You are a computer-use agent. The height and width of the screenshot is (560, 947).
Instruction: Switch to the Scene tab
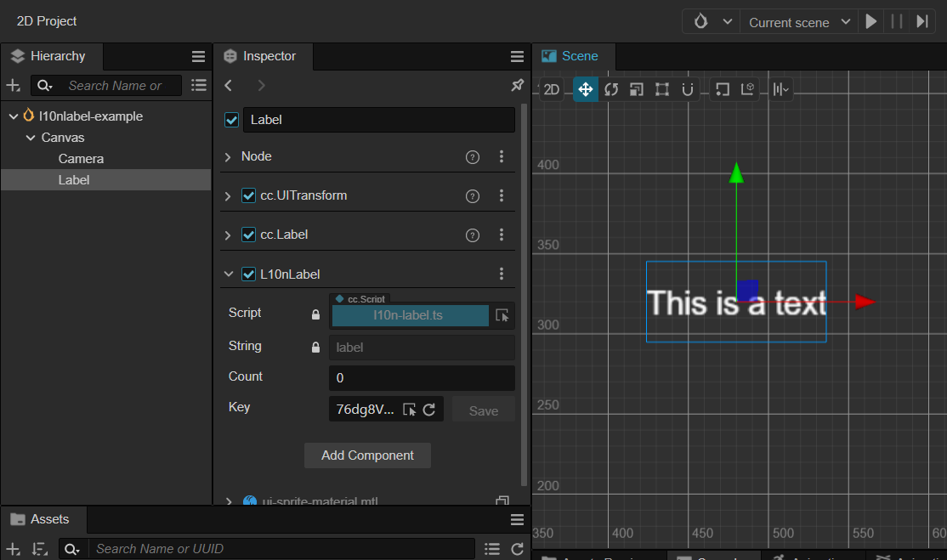click(x=573, y=56)
